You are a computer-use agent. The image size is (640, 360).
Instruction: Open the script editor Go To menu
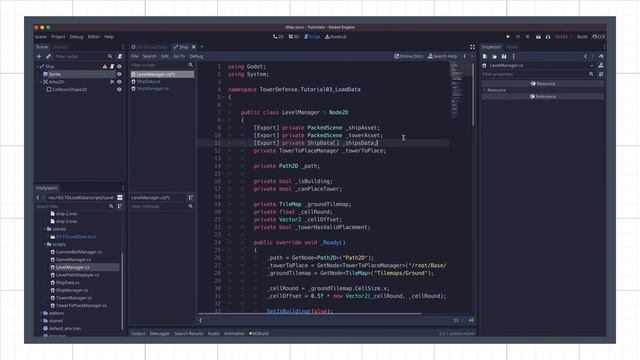(179, 56)
